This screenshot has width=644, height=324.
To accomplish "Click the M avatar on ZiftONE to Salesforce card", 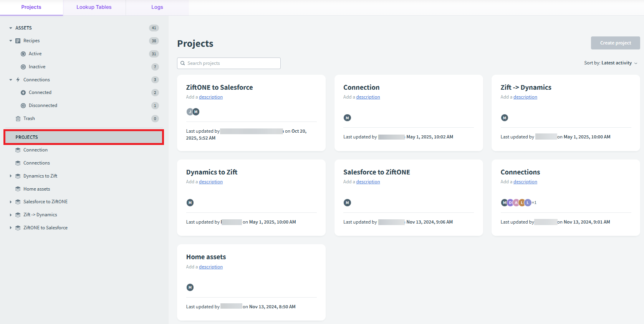I will coord(196,112).
